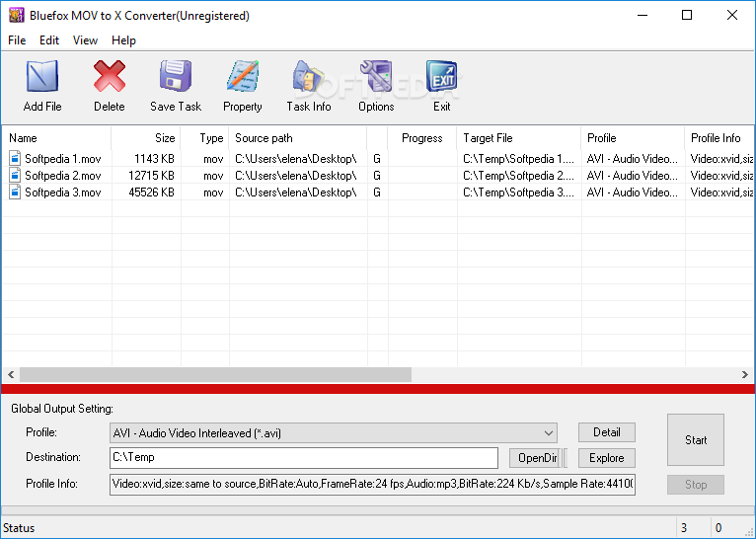Click target file C:\Temp\Softpedia 3....
The image size is (756, 539).
click(x=518, y=192)
